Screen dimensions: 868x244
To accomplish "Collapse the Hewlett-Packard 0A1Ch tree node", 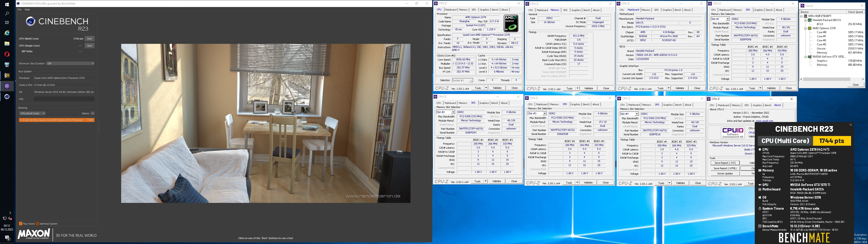I will coord(806,20).
